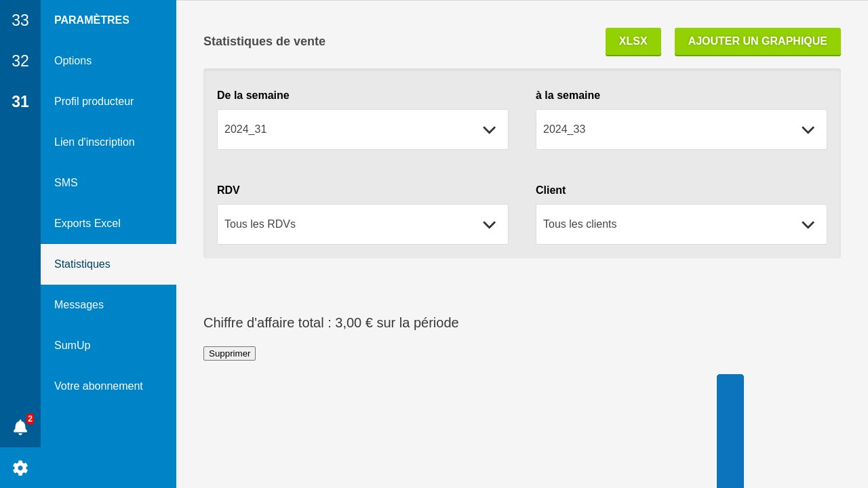Select week 33 in the sidebar
This screenshot has height=488, width=868.
coord(20,20)
